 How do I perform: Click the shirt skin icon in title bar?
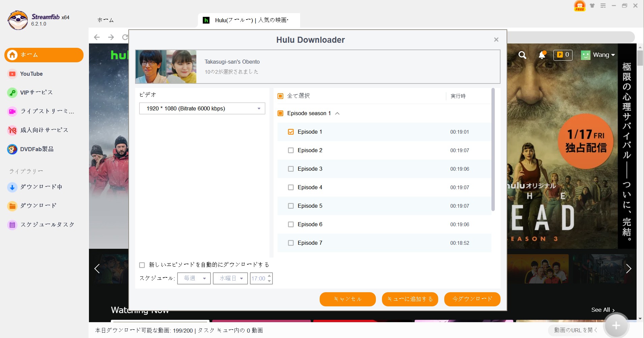point(592,6)
